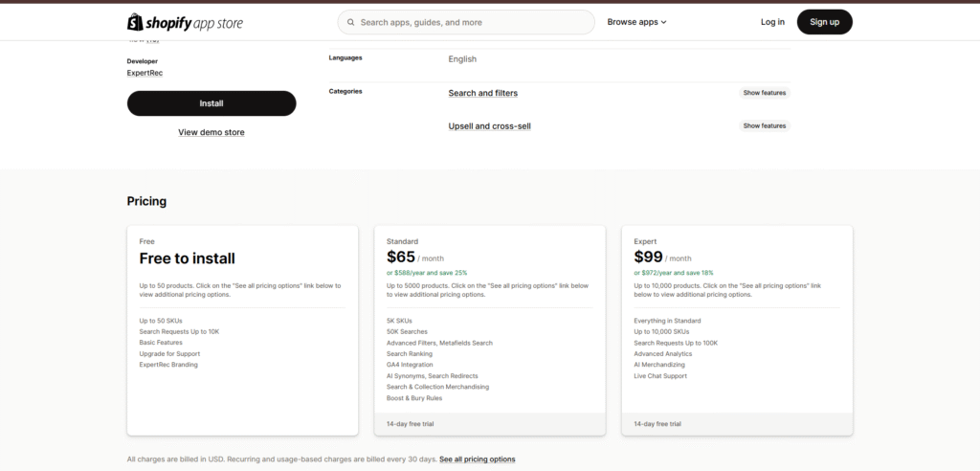
Task: Select the Standard $65 per month plan card
Action: [489, 330]
